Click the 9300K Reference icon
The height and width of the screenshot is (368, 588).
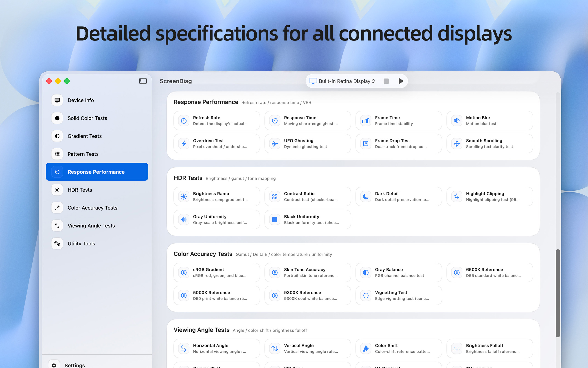click(x=275, y=296)
